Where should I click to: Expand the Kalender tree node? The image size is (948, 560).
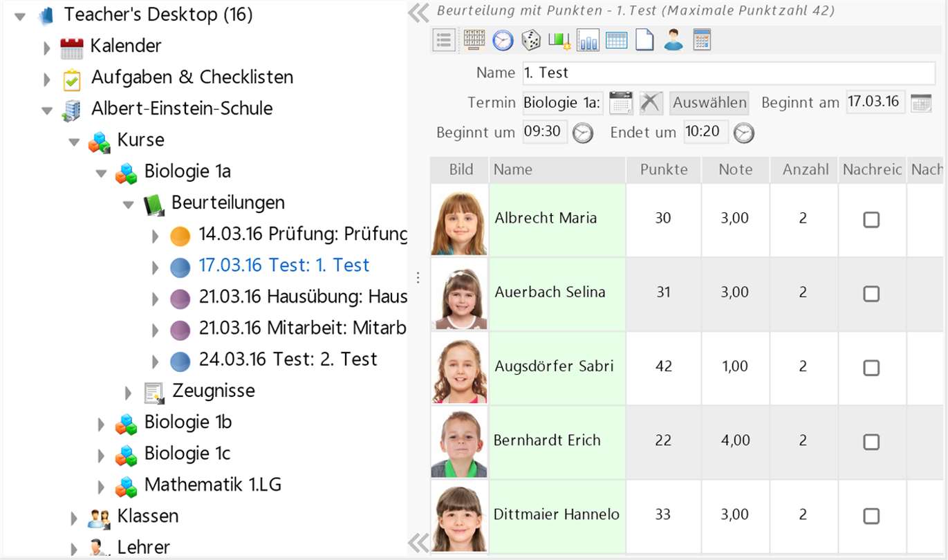[x=47, y=48]
